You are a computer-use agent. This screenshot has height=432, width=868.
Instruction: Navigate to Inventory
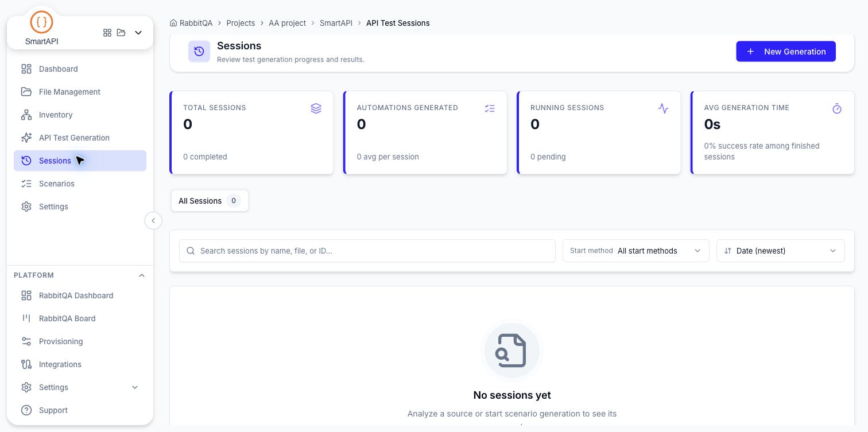point(80,115)
